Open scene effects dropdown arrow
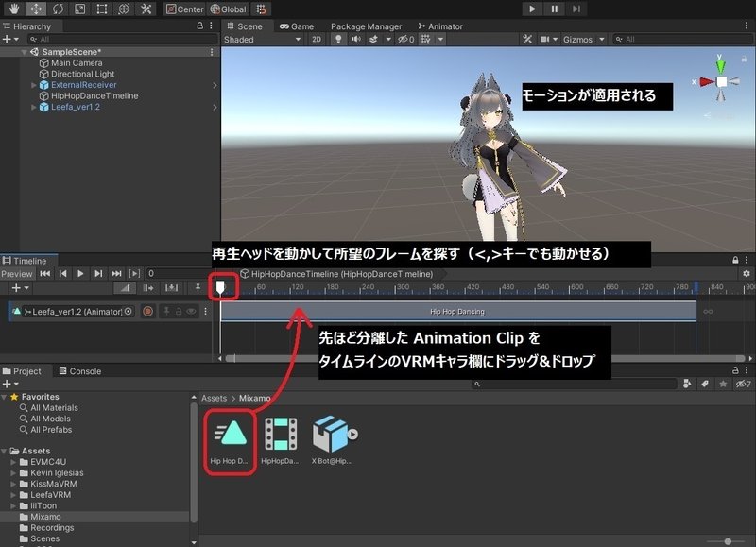Screen dimensions: 756x547 [x=388, y=40]
